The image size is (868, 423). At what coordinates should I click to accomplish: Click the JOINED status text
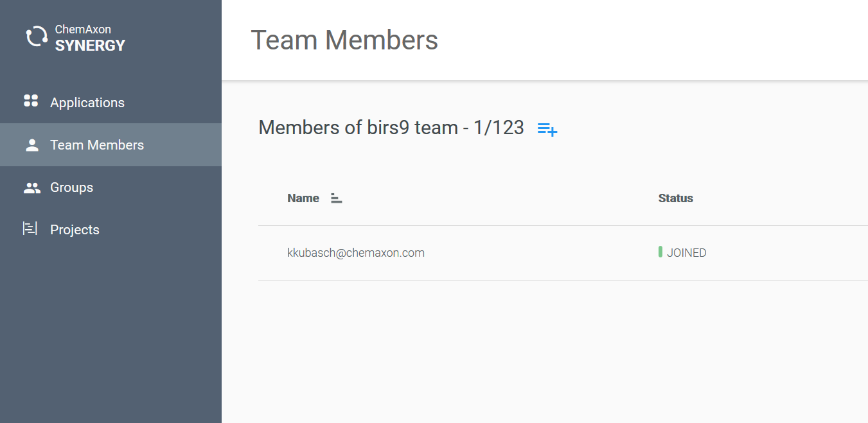point(687,253)
